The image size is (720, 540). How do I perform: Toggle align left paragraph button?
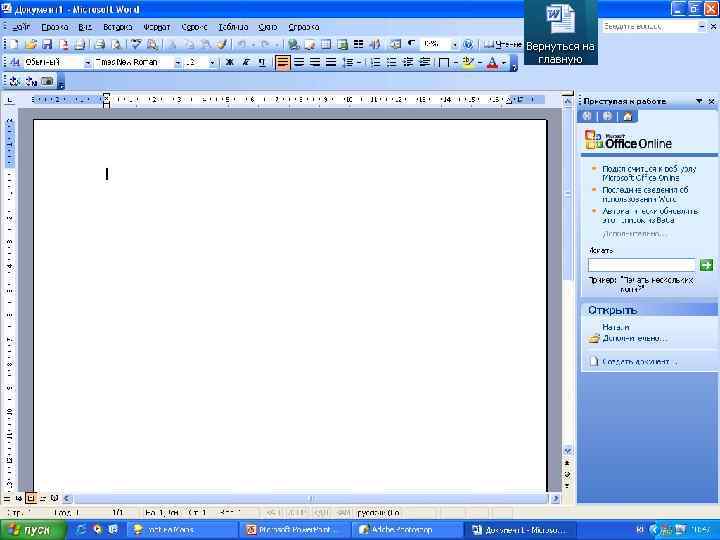point(282,62)
